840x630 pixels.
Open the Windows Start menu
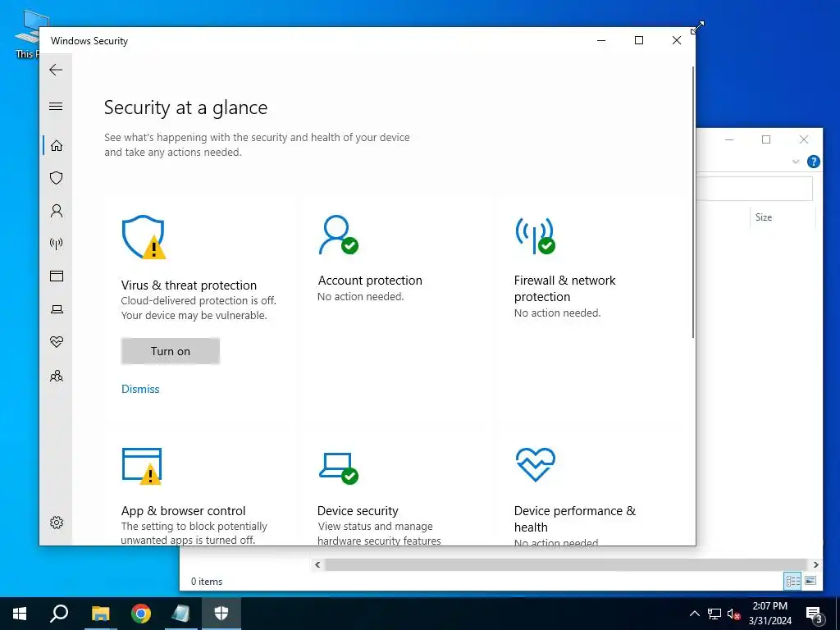(20, 614)
